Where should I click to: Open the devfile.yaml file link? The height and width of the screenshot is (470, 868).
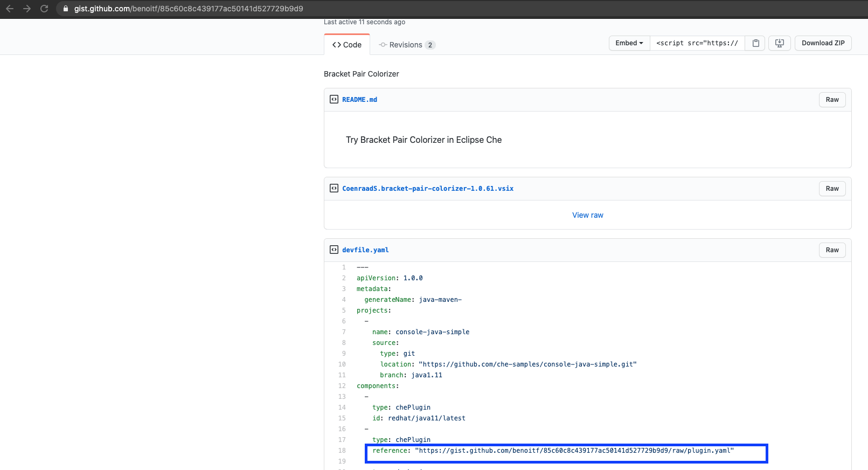tap(365, 250)
